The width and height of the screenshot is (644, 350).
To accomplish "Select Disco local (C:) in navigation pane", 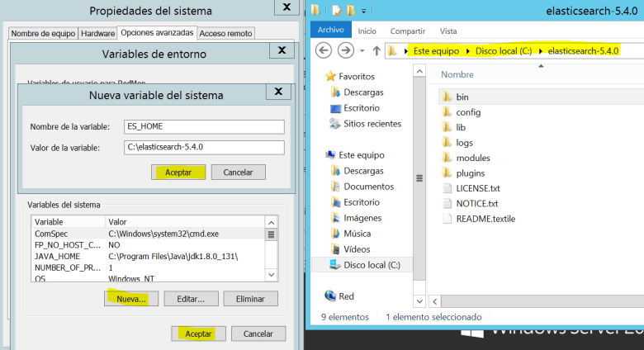I will pos(371,265).
